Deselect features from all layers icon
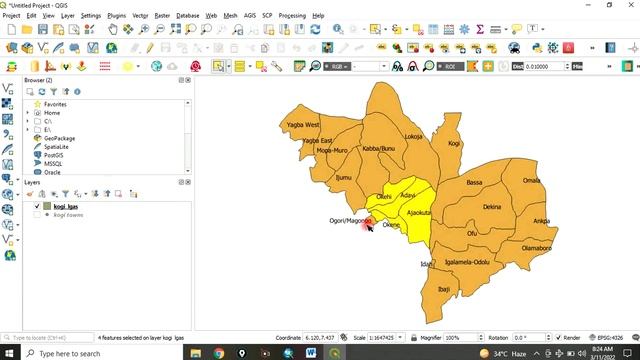 pyautogui.click(x=418, y=29)
